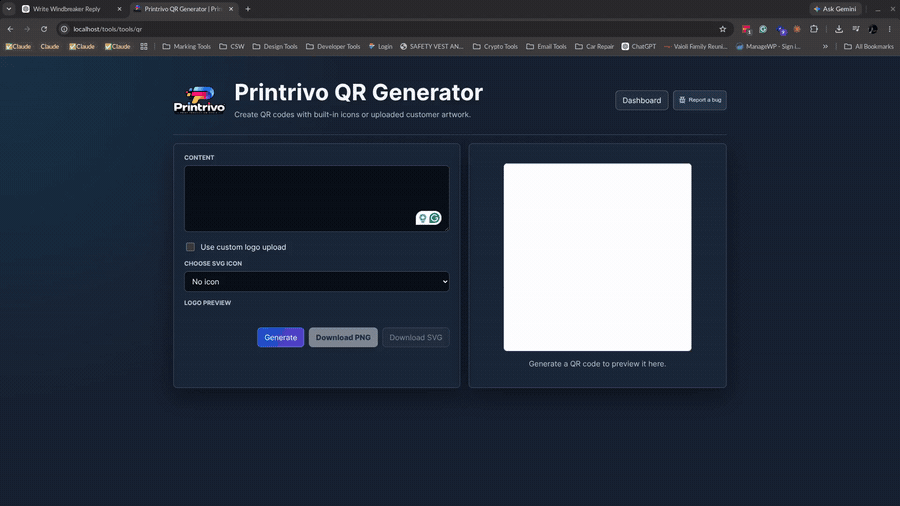900x506 pixels.
Task: Open Chrome downloads icon
Action: tap(839, 29)
